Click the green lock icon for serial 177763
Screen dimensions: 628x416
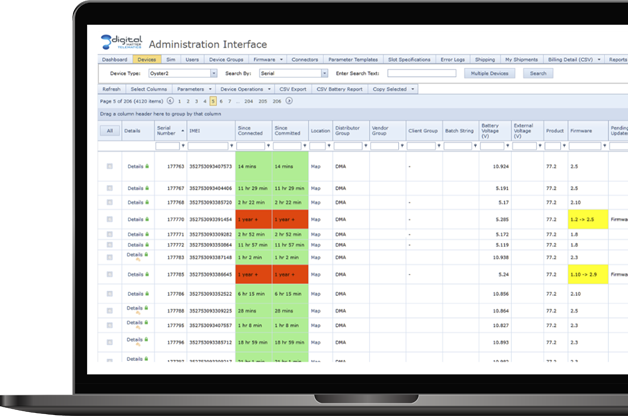click(148, 166)
